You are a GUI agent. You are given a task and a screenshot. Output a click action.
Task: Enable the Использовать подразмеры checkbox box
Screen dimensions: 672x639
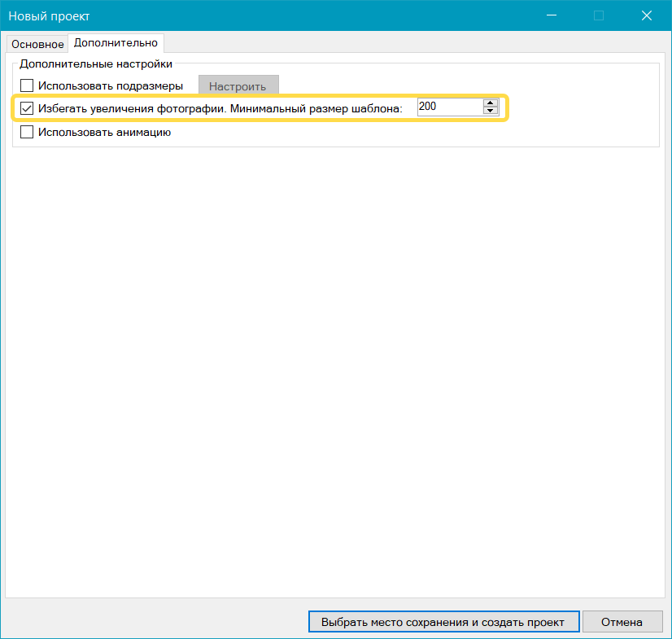[x=27, y=85]
